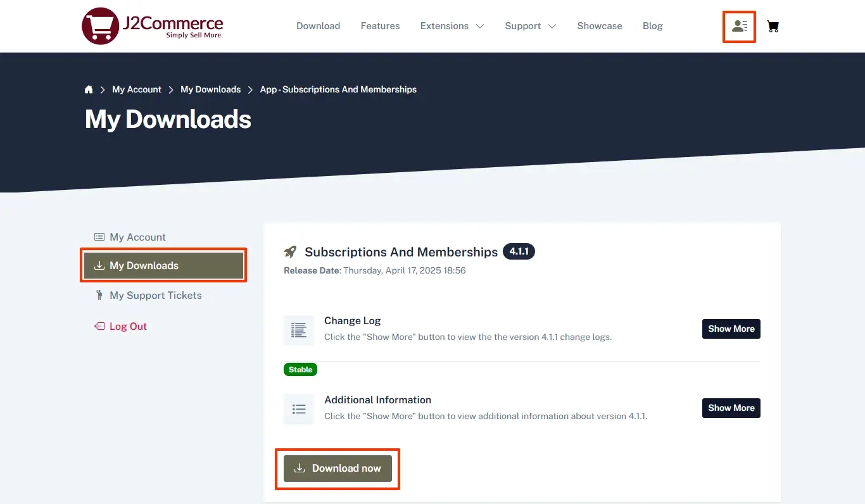This screenshot has width=865, height=504.
Task: Click the Additional Information bullet list icon
Action: tap(299, 409)
